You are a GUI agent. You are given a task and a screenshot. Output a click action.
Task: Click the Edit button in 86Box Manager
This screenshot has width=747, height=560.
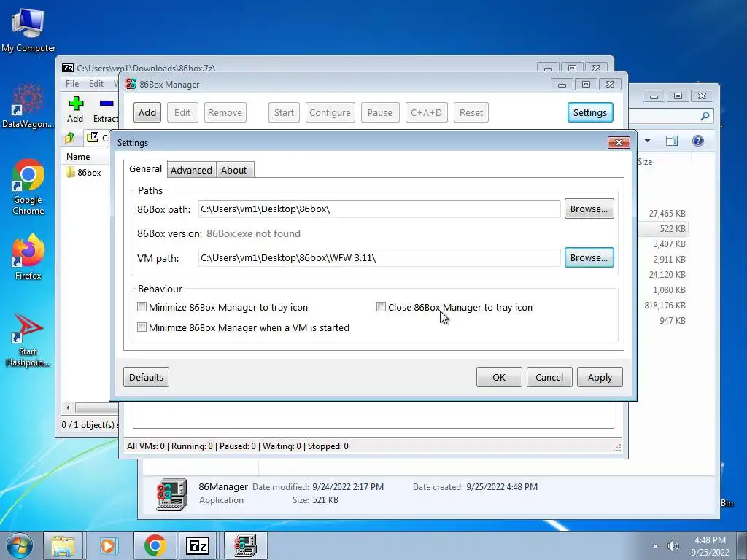click(182, 112)
